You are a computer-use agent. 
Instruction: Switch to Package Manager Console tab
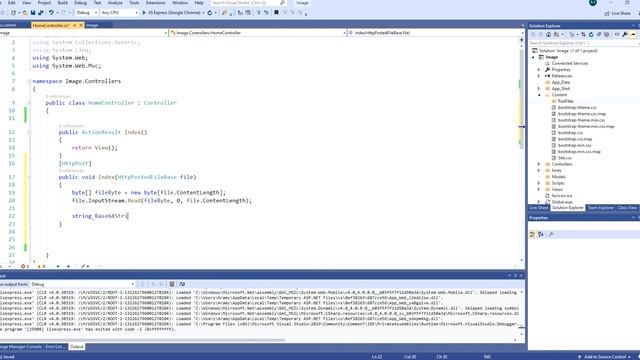21,347
